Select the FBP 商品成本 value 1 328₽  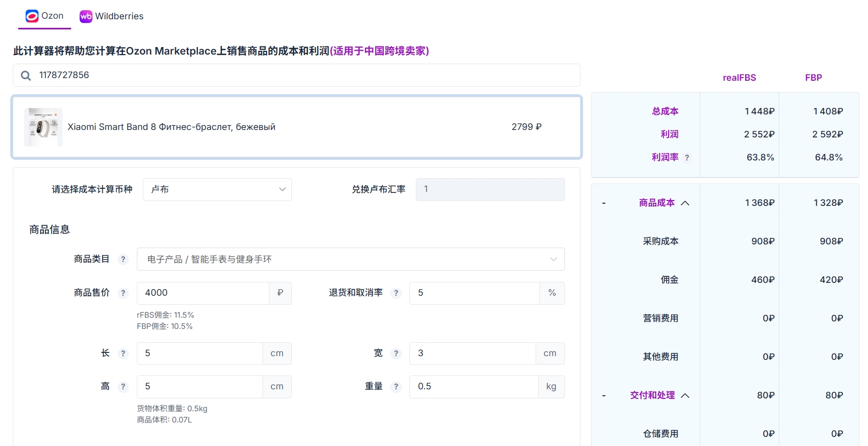[x=828, y=203]
